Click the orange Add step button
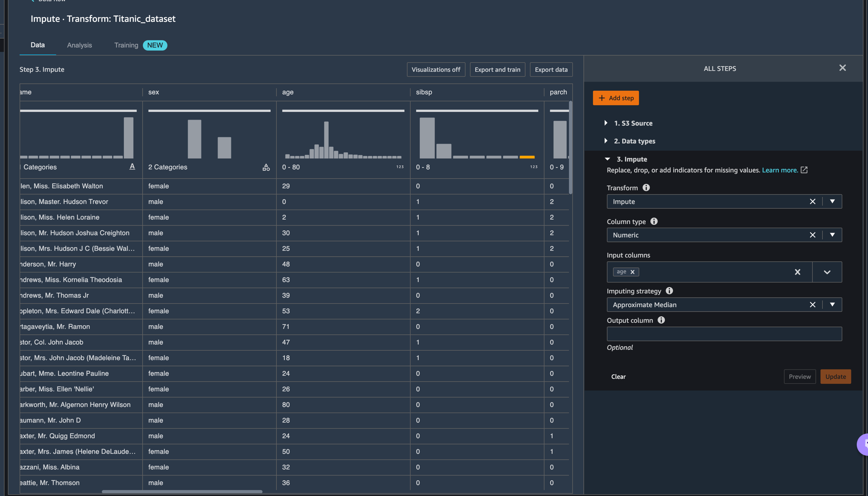The width and height of the screenshot is (868, 496). tap(615, 98)
